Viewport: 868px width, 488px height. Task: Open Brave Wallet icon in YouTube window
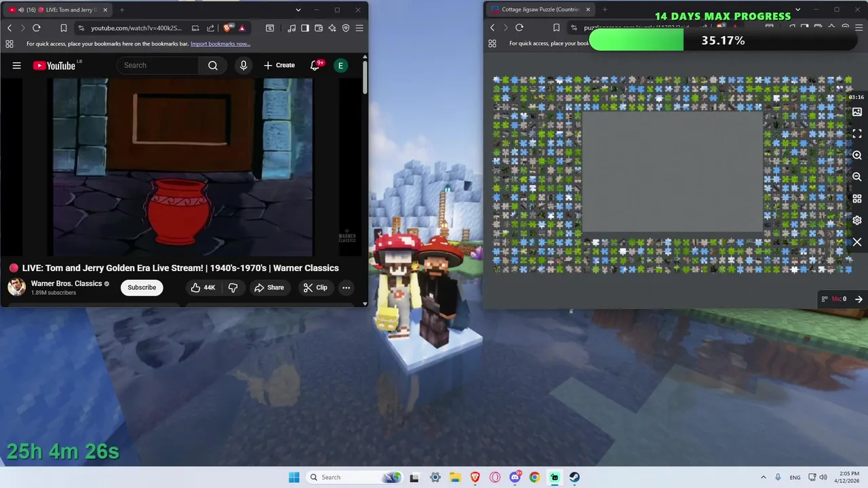pos(319,28)
